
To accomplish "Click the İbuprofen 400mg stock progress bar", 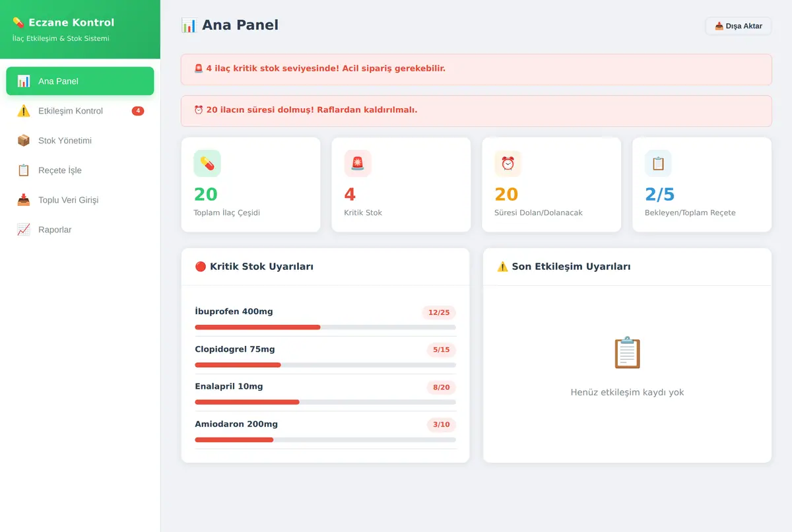I will tap(325, 327).
